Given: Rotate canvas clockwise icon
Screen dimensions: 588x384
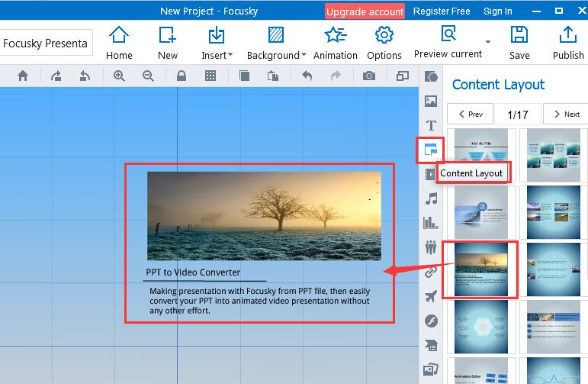Looking at the screenshot, I should [x=56, y=76].
